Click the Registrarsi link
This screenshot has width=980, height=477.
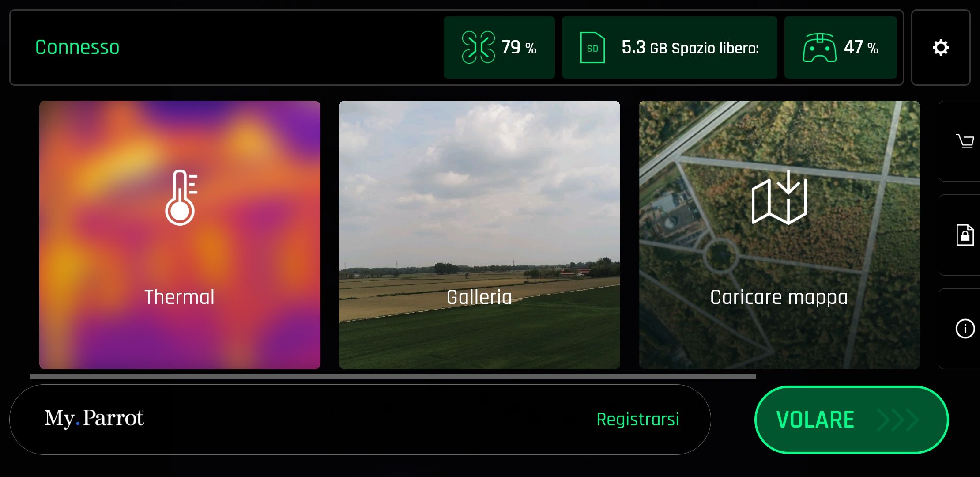[x=637, y=419]
